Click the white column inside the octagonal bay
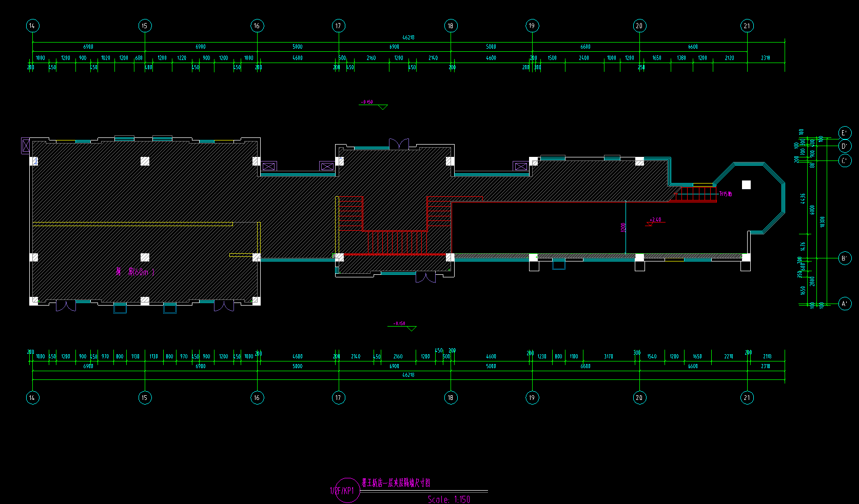The image size is (859, 504). [746, 185]
